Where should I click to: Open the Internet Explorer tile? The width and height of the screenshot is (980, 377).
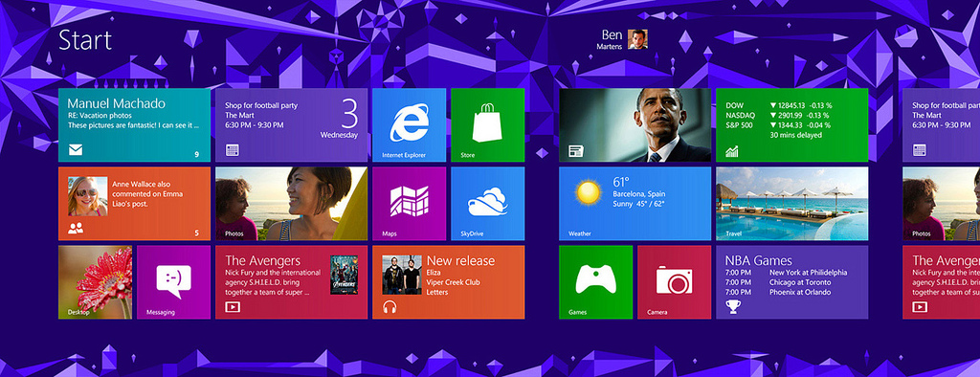409,125
